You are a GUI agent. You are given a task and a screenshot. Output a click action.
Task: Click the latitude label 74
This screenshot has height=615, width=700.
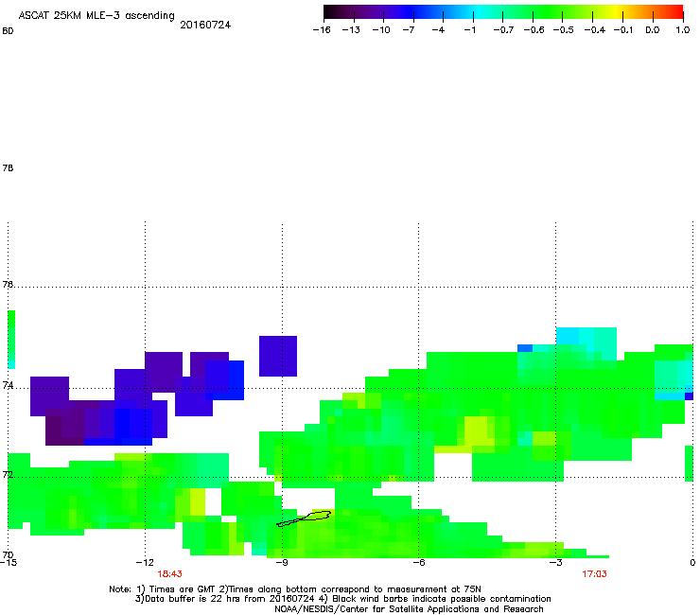8,385
